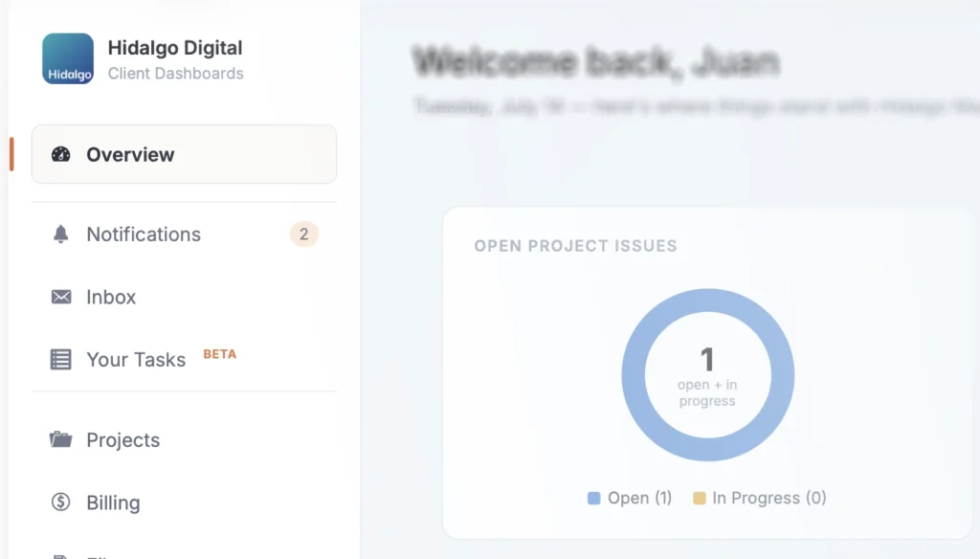Click the Hidalgo Digital title
The height and width of the screenshot is (559, 980).
click(175, 48)
